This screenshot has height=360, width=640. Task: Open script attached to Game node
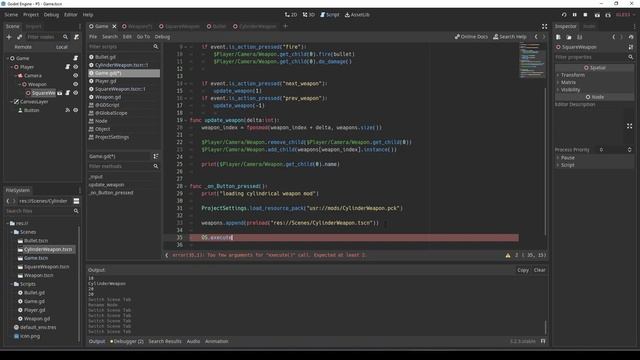76,58
